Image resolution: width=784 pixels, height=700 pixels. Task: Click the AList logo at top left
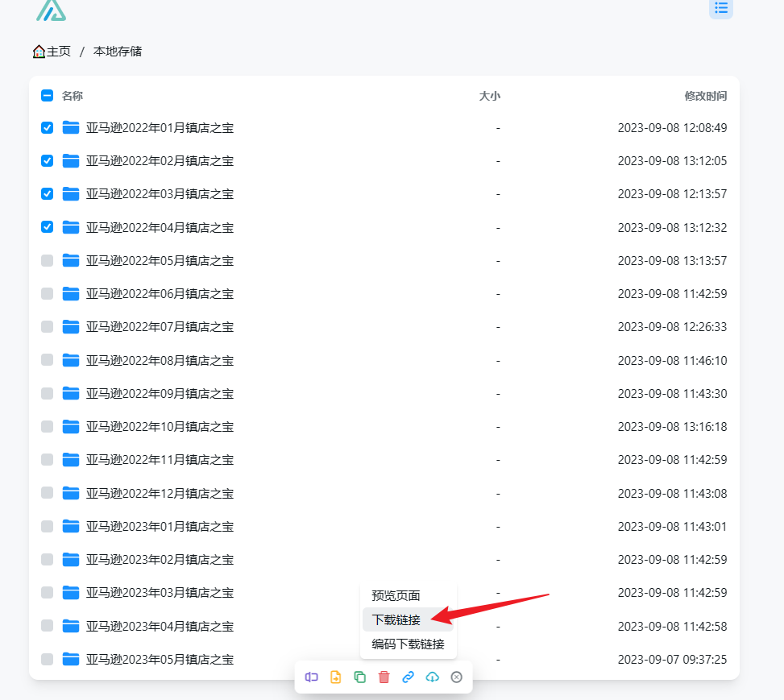(x=51, y=10)
